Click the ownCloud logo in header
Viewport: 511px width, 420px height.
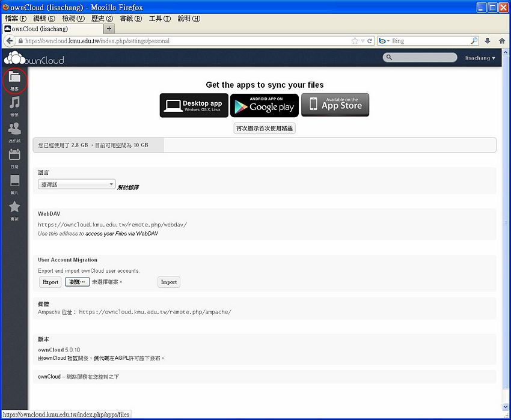[x=34, y=58]
